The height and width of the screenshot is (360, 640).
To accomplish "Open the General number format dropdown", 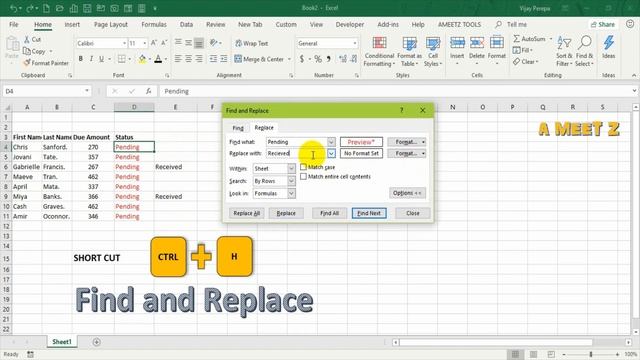I will click(x=355, y=43).
